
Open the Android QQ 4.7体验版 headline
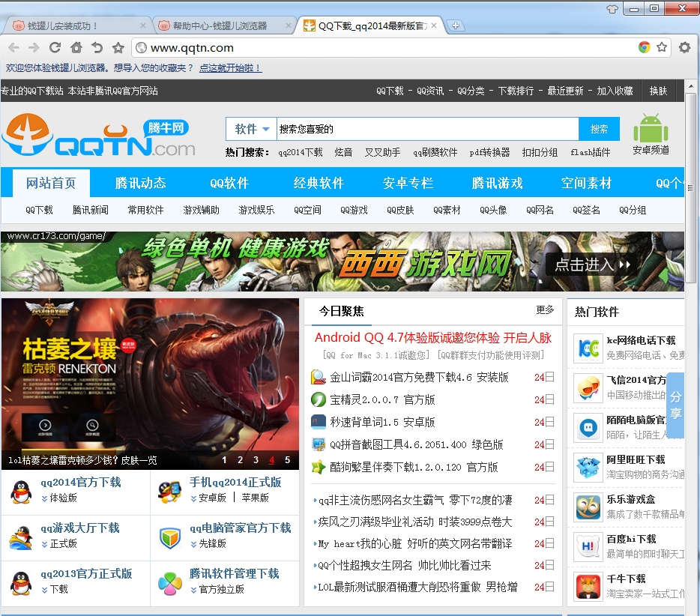[x=433, y=338]
